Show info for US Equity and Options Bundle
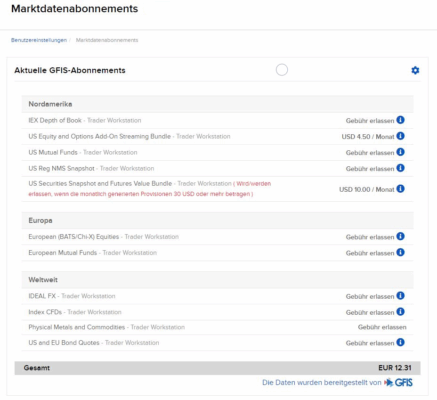This screenshot has height=400, width=437. pyautogui.click(x=400, y=136)
